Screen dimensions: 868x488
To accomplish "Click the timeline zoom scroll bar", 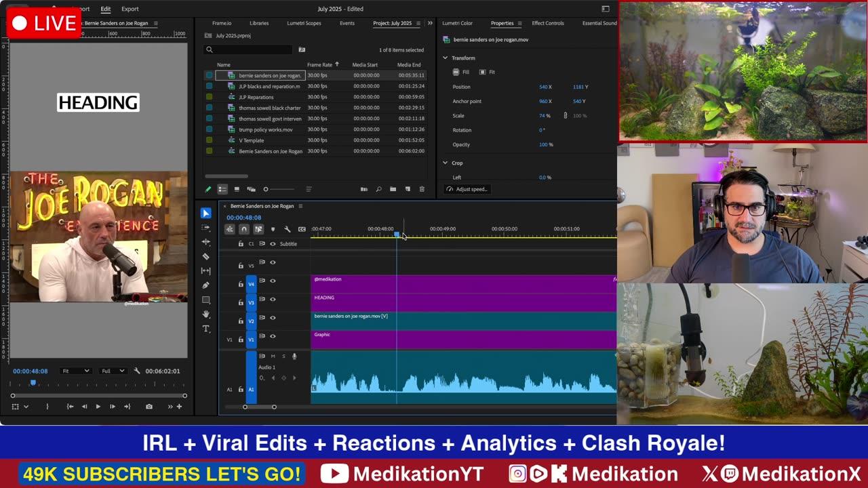I will tap(260, 407).
